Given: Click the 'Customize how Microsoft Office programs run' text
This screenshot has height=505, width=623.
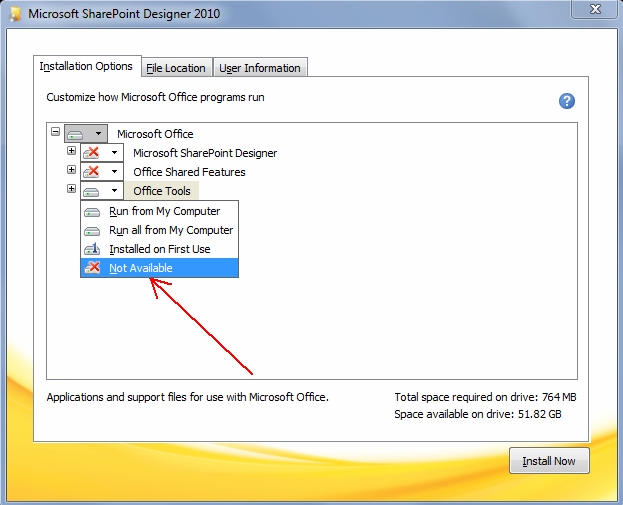Looking at the screenshot, I should (x=155, y=97).
